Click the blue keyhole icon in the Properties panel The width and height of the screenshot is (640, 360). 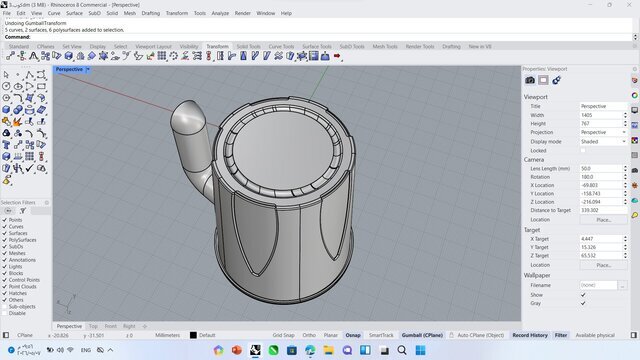point(556,80)
